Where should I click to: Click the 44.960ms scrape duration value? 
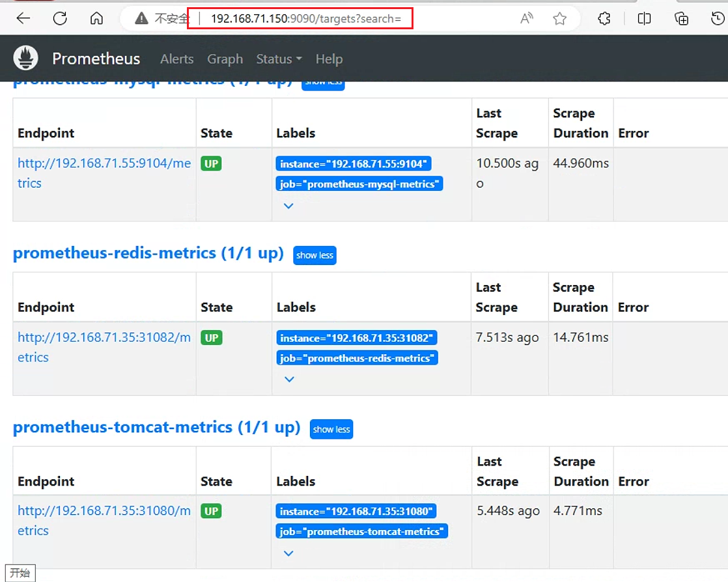(x=581, y=163)
